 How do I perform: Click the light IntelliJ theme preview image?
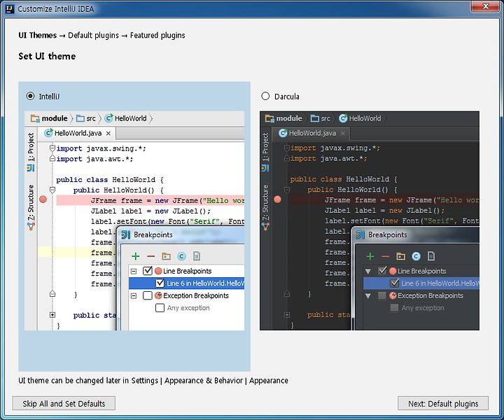point(134,220)
